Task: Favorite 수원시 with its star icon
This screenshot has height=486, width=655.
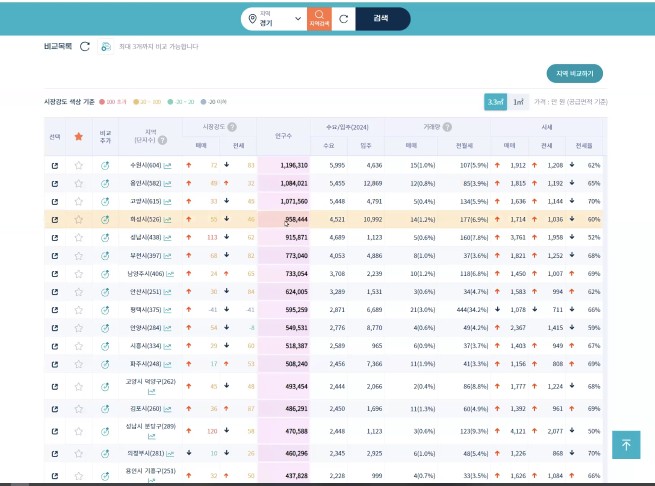Action: tap(79, 165)
